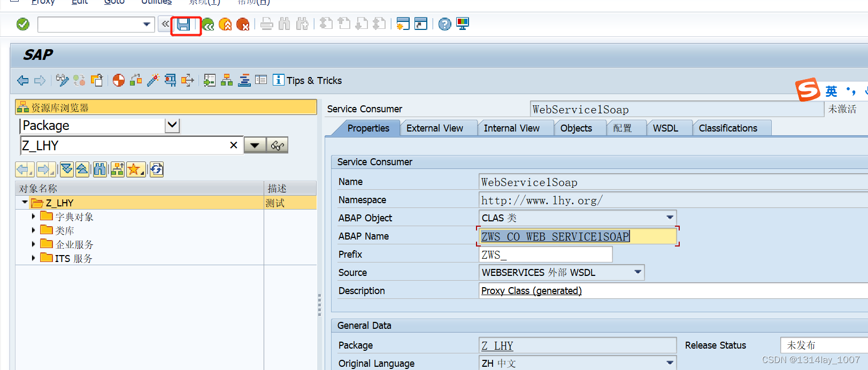Viewport: 868px width, 370px height.
Task: Click the Find Next binoculars icon
Action: tap(302, 24)
